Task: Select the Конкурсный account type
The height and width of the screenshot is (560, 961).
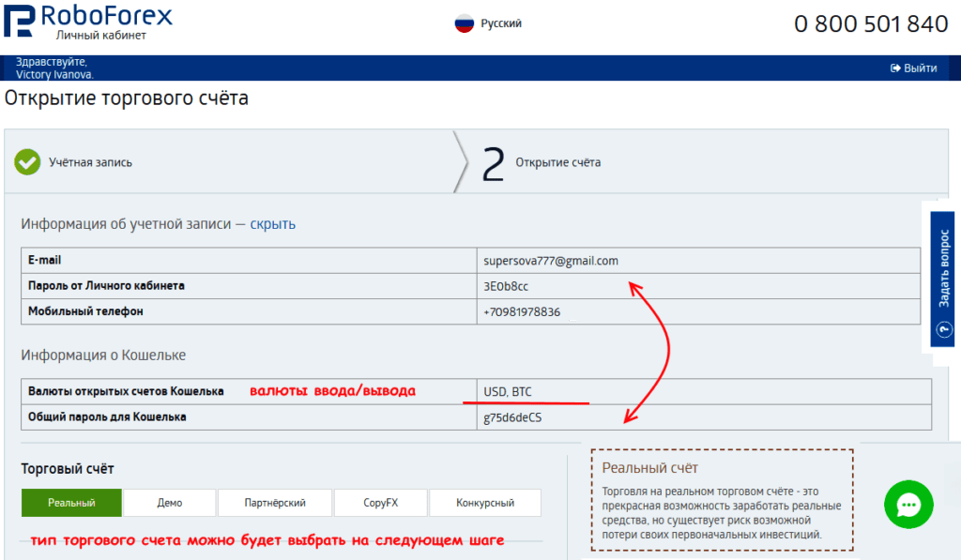Action: pos(485,502)
